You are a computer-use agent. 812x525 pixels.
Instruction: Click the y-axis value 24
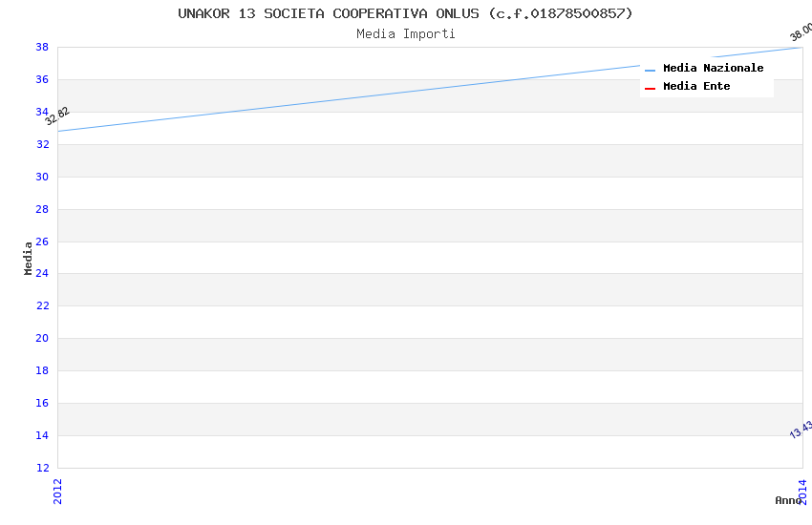42,273
